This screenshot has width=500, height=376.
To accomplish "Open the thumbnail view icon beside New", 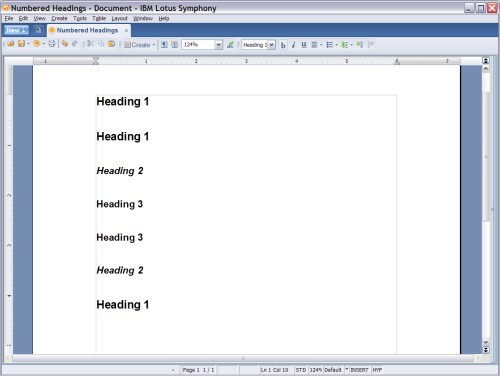I will click(38, 30).
